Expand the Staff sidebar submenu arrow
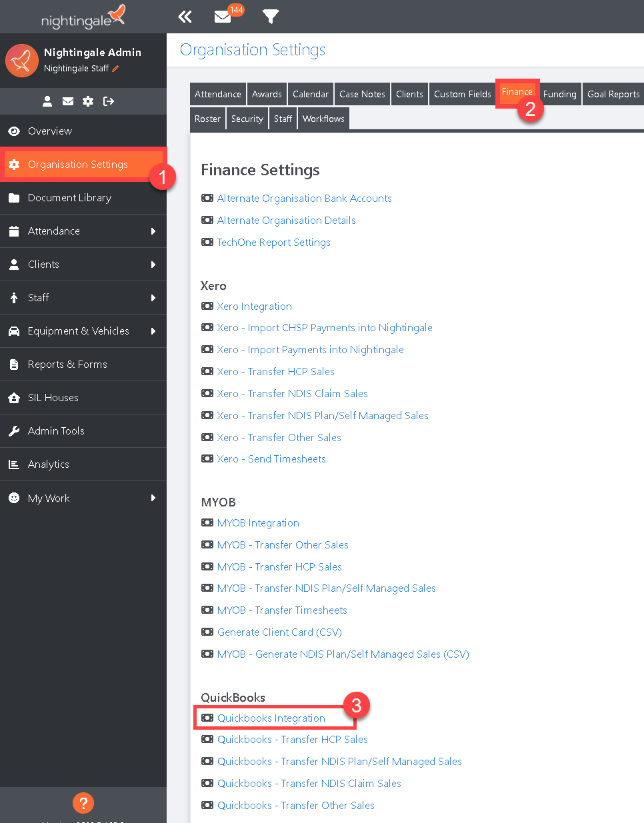The image size is (644, 823). (x=153, y=298)
